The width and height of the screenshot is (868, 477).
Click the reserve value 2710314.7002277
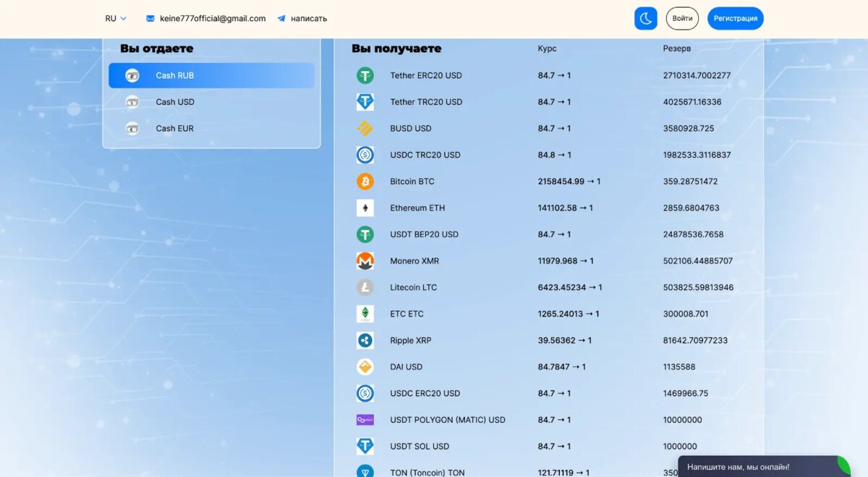(x=697, y=75)
